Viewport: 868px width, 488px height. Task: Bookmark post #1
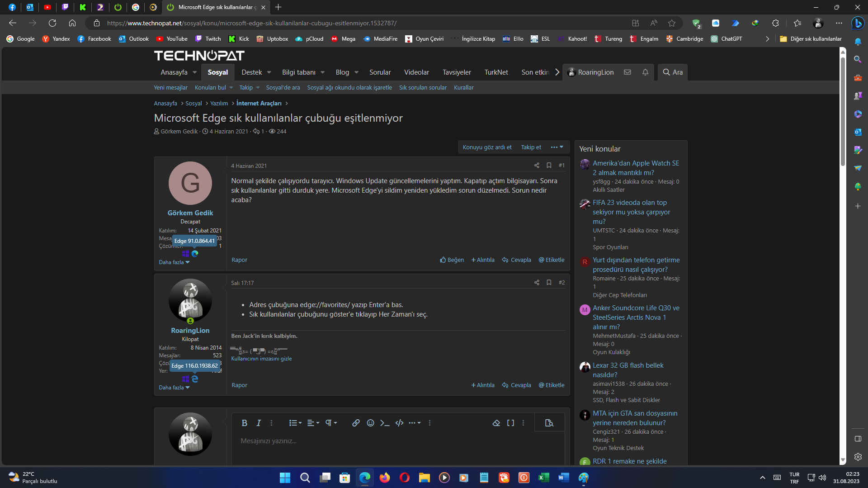tap(549, 166)
